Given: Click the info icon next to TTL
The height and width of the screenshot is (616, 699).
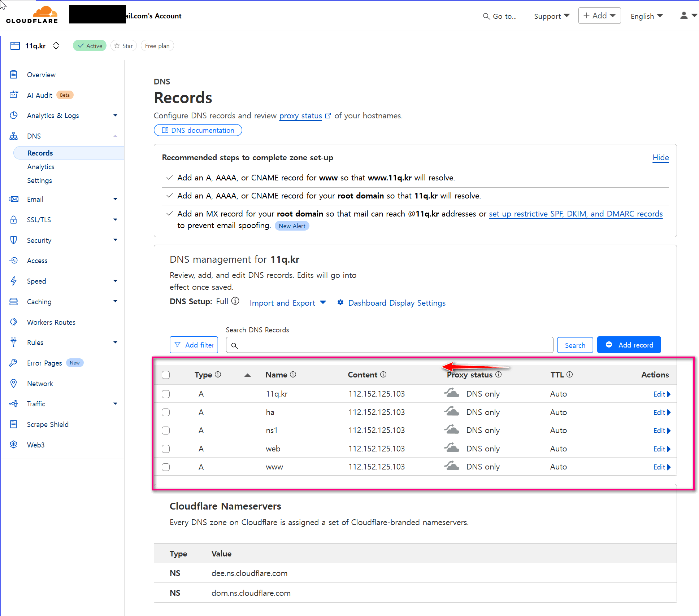Looking at the screenshot, I should point(570,375).
